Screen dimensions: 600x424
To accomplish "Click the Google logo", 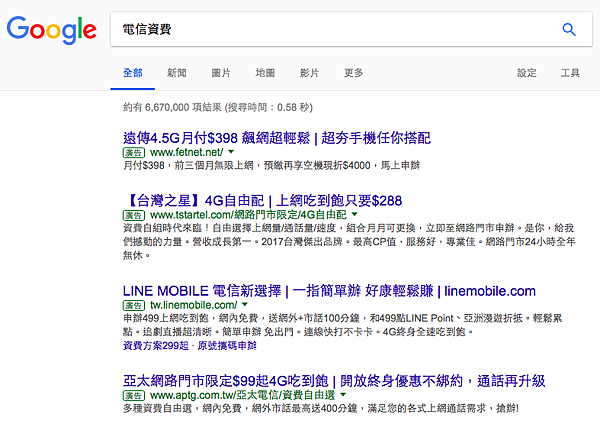I will click(51, 30).
